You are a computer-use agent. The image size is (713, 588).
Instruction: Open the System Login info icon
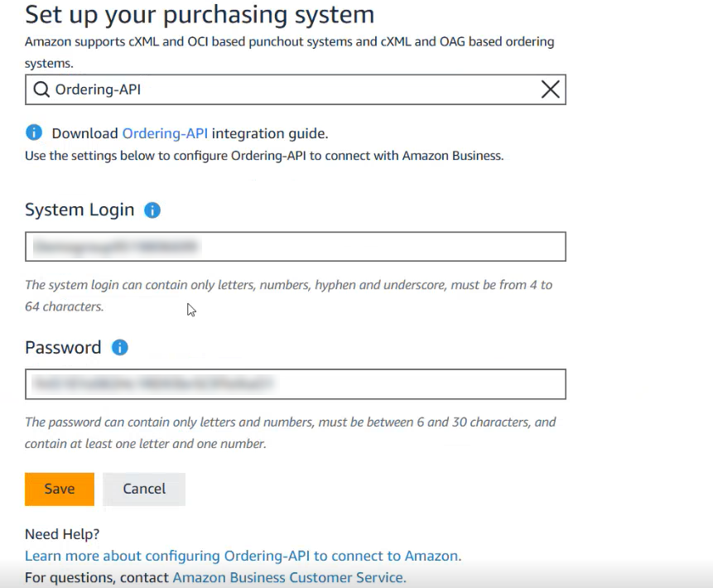pos(152,210)
